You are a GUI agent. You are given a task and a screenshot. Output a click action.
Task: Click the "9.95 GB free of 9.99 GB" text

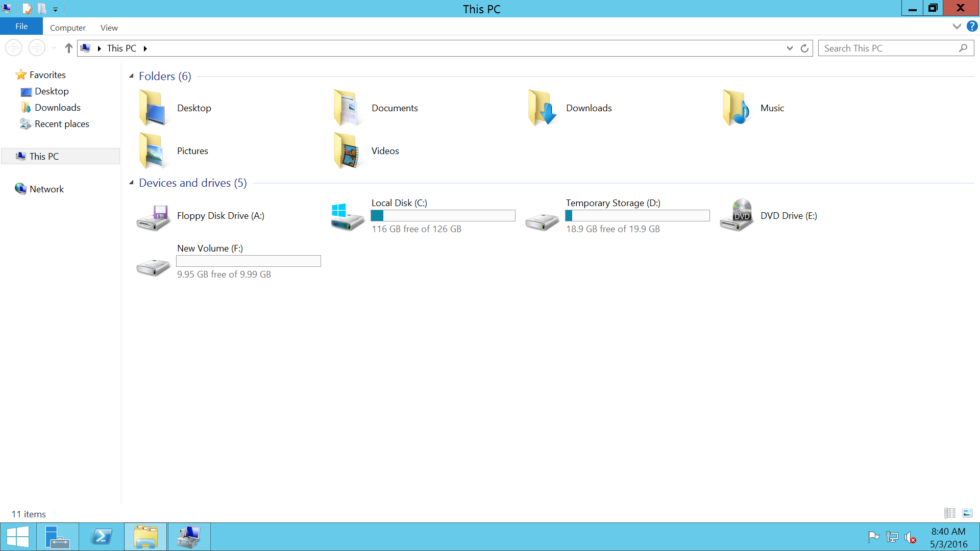(x=224, y=274)
